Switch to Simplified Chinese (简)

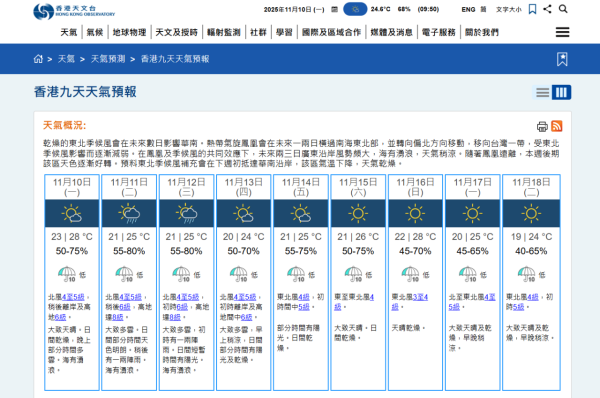(483, 10)
